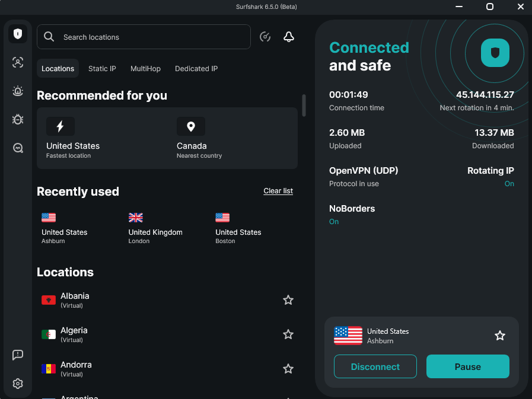Click the IP address 45.144.115.27
The height and width of the screenshot is (399, 532).
pos(485,95)
